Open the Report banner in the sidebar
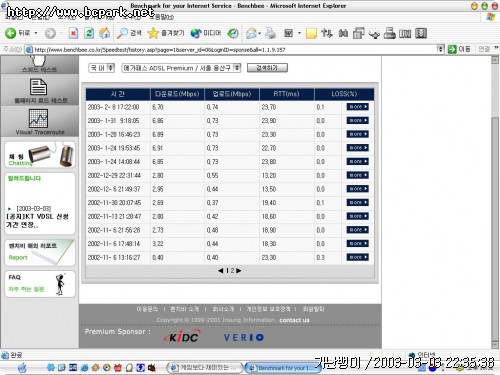 point(40,252)
